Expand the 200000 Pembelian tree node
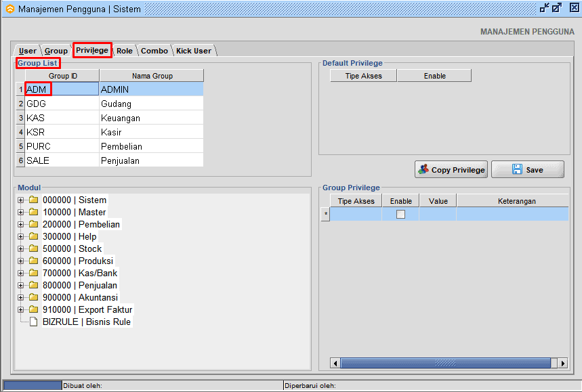 coord(21,225)
